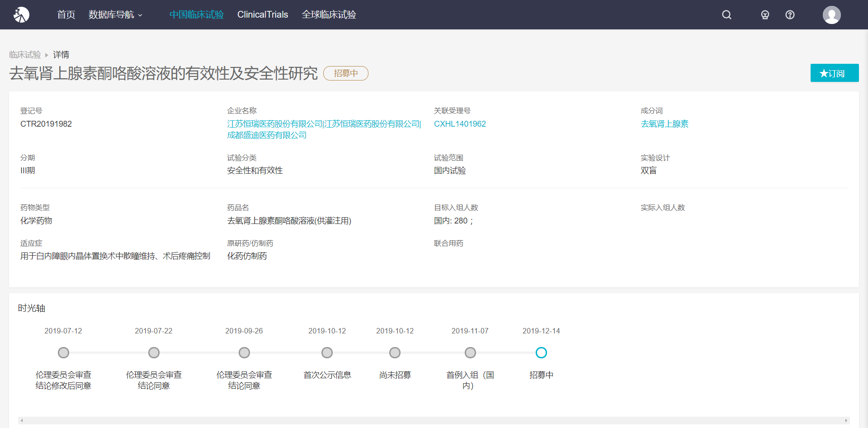Click the timeline scrollbar right arrow
Screen dimensions: 868x428
click(x=846, y=421)
